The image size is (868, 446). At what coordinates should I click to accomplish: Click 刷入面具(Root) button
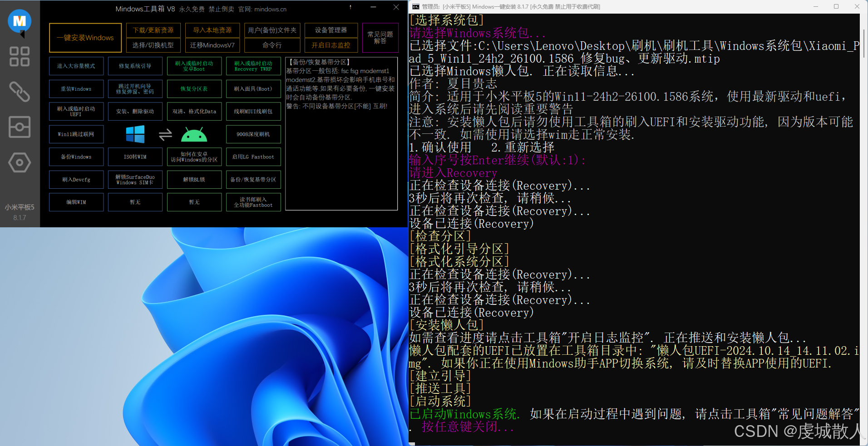tap(253, 89)
